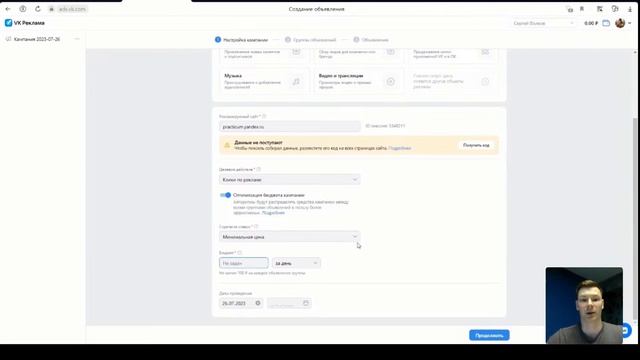This screenshot has height=360, width=640.
Task: Clear the start date with the round icon
Action: [x=258, y=303]
